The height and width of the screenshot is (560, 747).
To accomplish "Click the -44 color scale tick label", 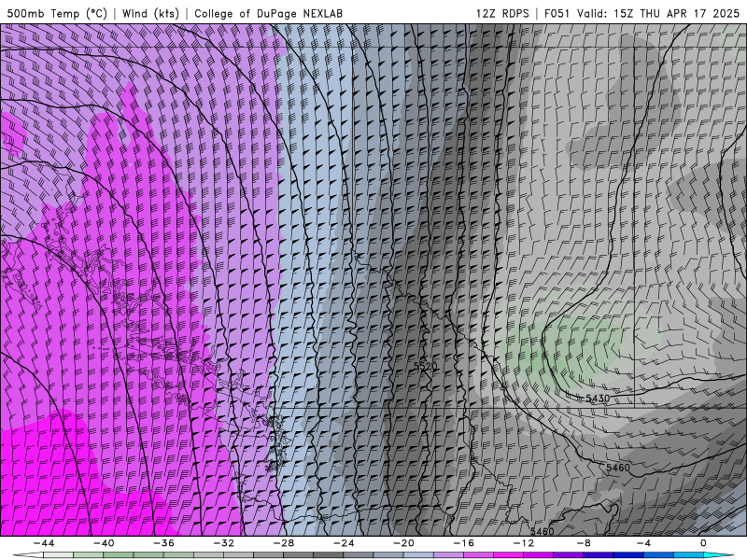I will pyautogui.click(x=44, y=543).
